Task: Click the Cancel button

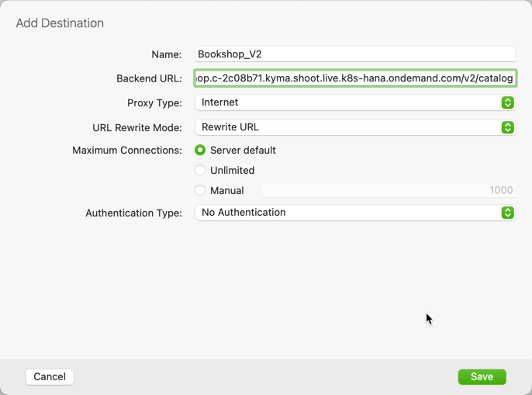Action: click(x=50, y=376)
